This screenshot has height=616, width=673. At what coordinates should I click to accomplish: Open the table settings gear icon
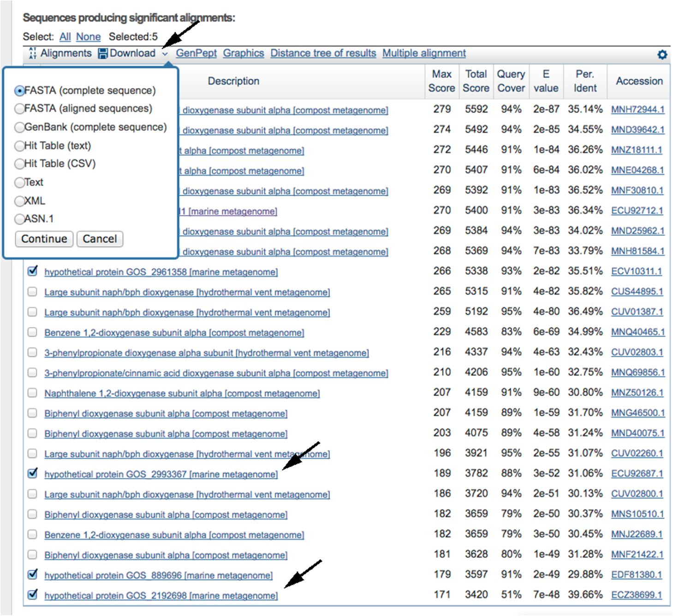pyautogui.click(x=662, y=54)
